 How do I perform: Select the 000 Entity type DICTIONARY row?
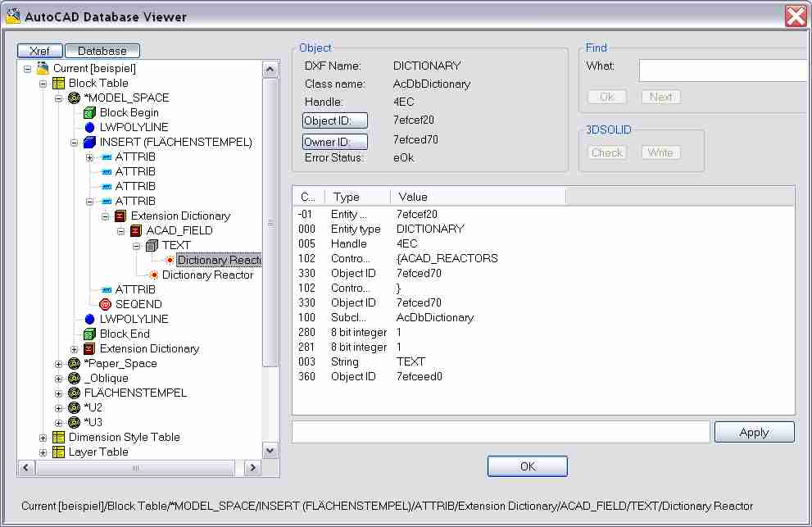click(543, 229)
